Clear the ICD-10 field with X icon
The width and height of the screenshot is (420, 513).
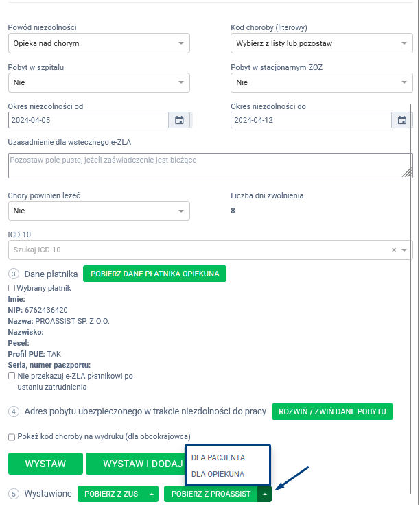point(394,250)
